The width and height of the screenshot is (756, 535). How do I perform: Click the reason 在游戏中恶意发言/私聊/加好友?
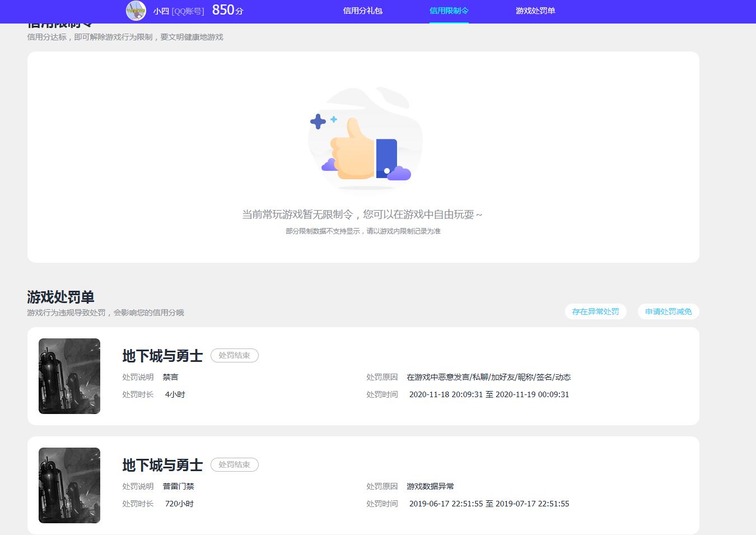tap(489, 377)
